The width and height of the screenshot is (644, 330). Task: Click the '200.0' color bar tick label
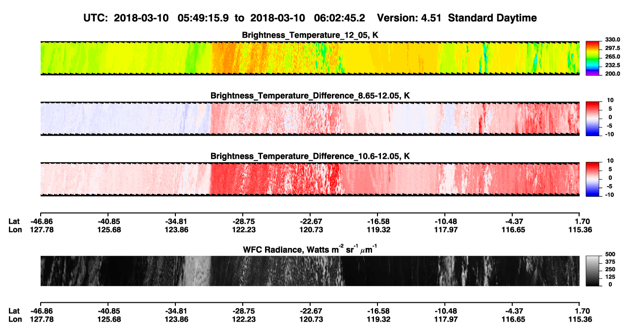pos(612,73)
